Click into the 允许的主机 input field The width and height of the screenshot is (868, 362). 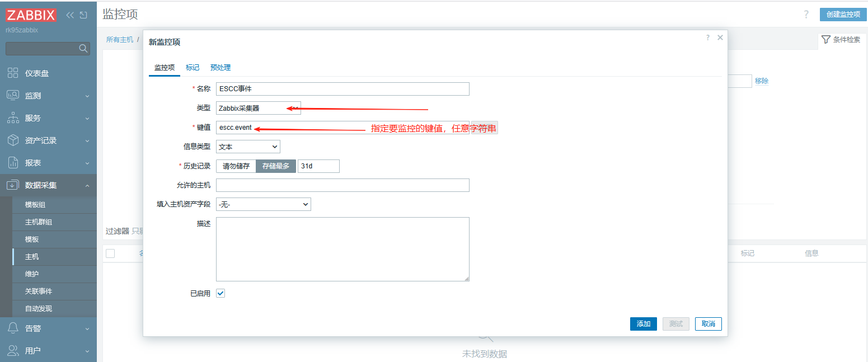[342, 185]
